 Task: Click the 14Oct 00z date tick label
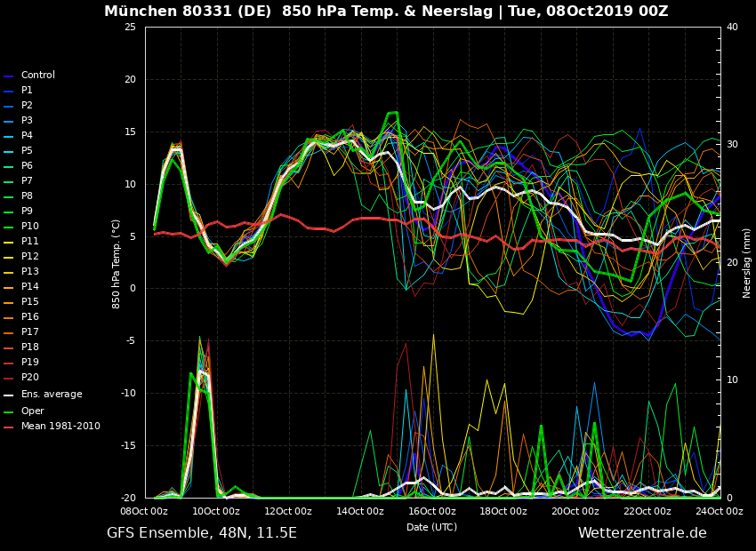(360, 511)
